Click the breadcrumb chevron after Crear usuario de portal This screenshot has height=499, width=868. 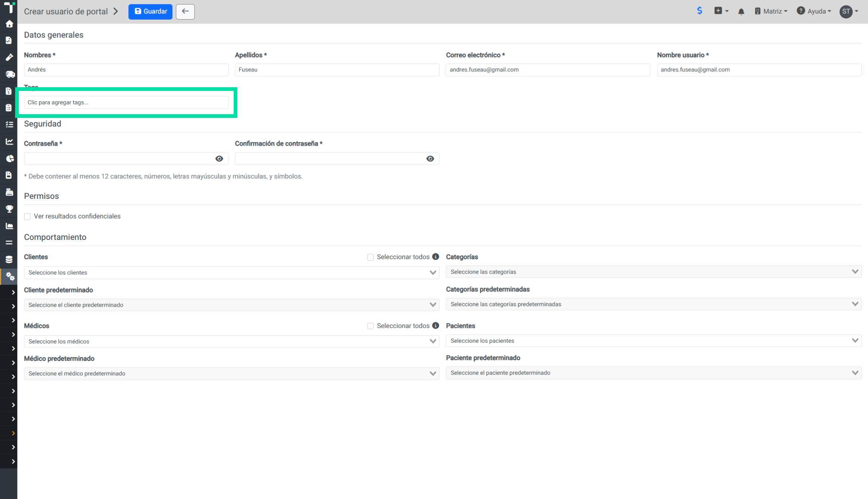[x=116, y=11]
